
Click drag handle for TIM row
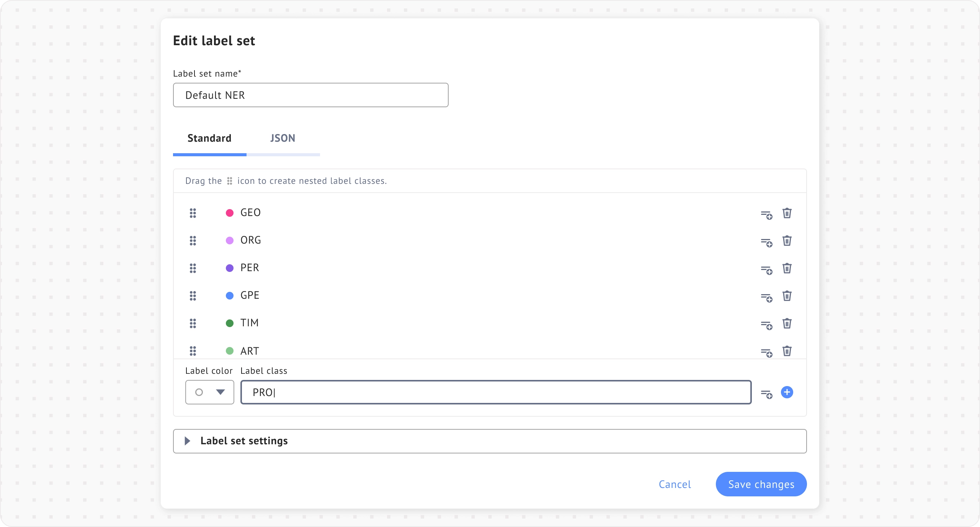pyautogui.click(x=193, y=323)
